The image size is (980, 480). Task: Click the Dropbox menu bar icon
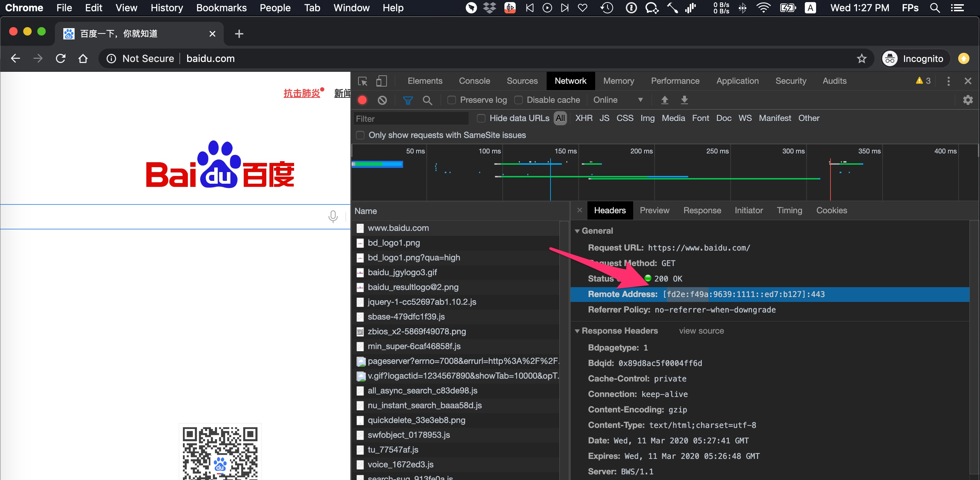(x=490, y=8)
